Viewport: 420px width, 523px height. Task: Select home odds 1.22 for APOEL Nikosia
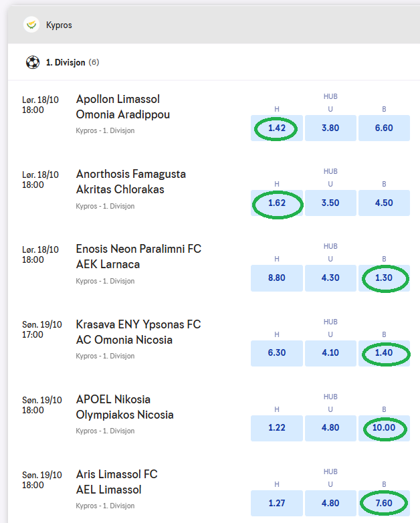point(276,427)
